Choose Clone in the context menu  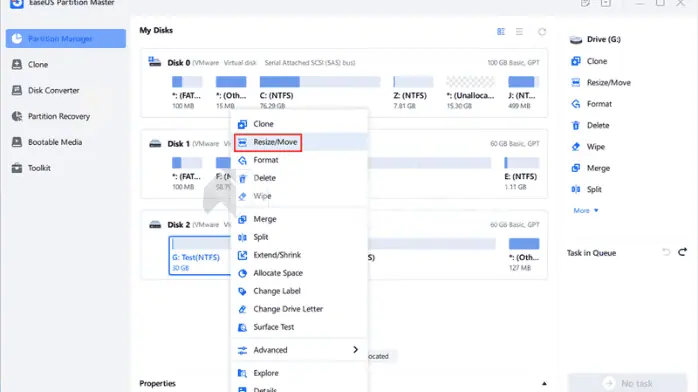tap(300, 124)
